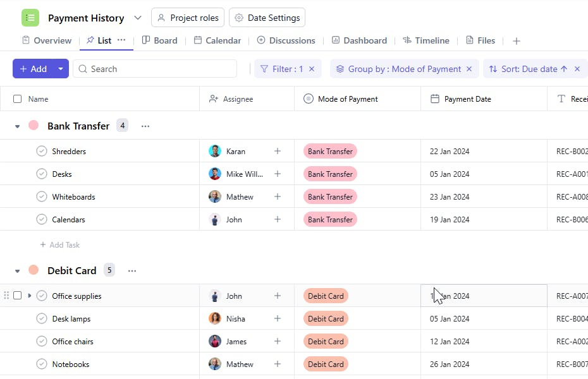Mark the Shredders task complete
This screenshot has height=379, width=588.
(42, 152)
